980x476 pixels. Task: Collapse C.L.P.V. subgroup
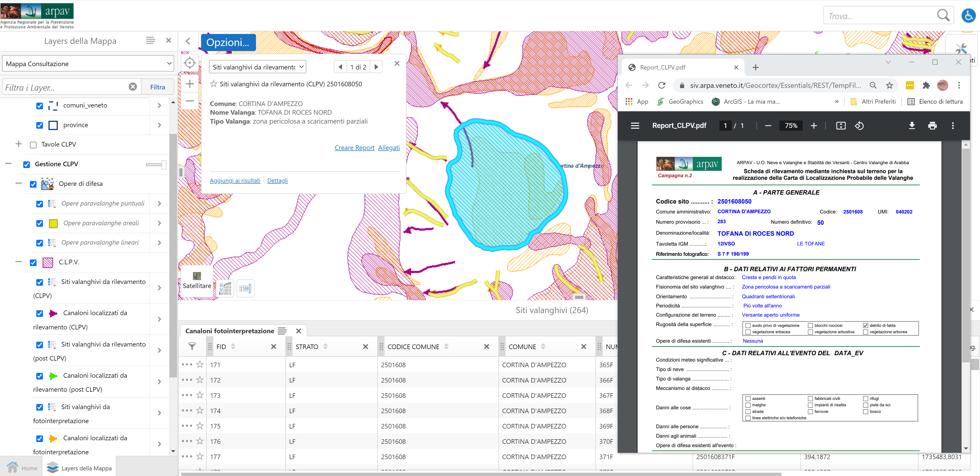click(19, 261)
